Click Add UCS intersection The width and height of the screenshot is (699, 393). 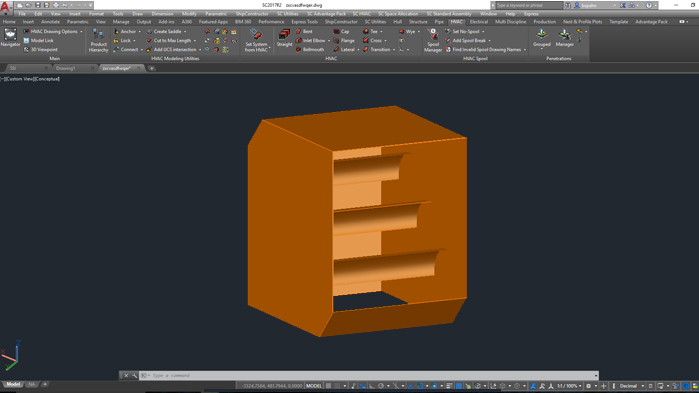(172, 49)
